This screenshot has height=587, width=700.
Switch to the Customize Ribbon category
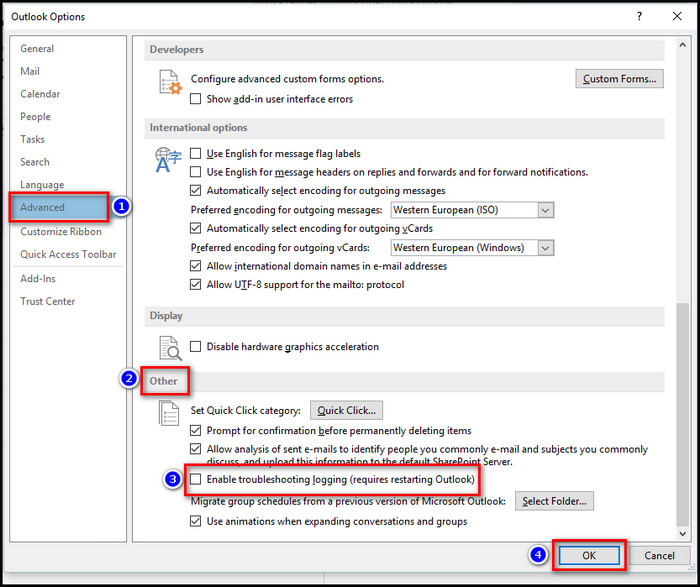point(61,231)
